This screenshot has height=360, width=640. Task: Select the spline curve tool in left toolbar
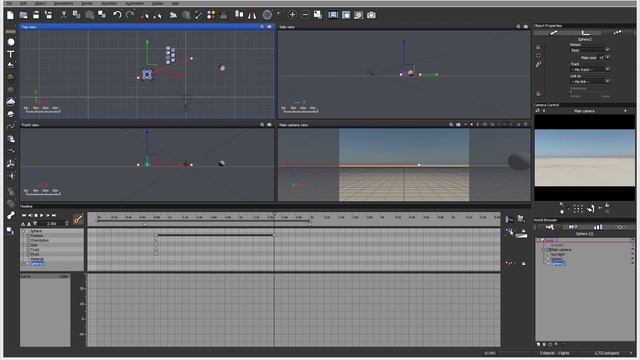tap(11, 126)
